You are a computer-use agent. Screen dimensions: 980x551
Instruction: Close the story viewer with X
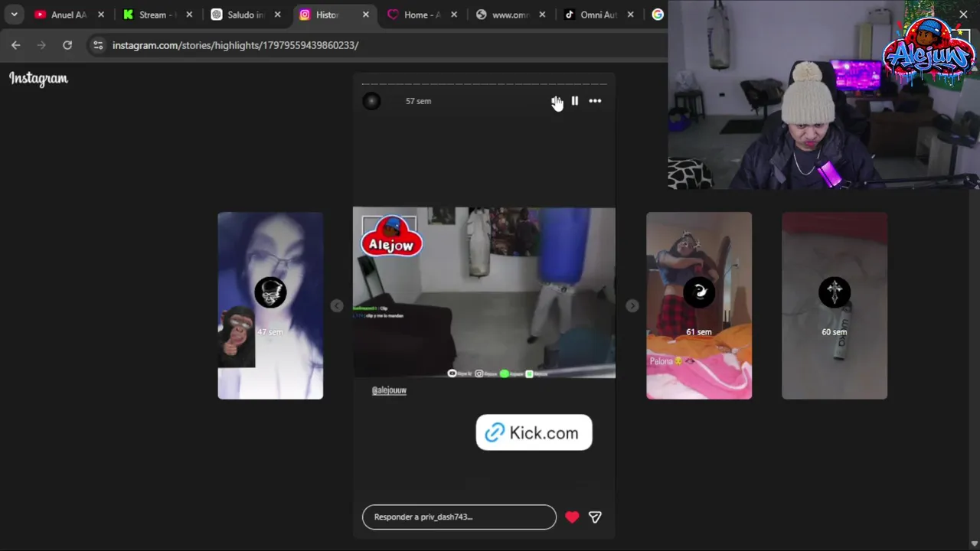(963, 15)
